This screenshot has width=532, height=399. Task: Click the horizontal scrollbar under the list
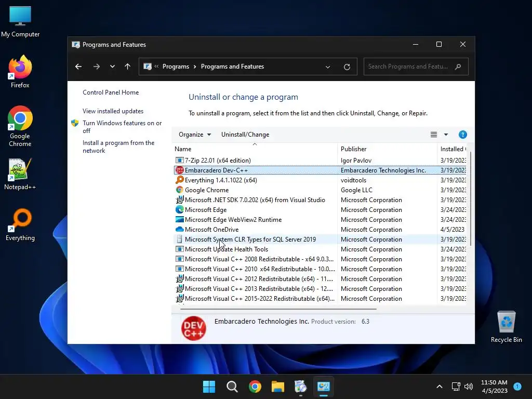click(278, 309)
